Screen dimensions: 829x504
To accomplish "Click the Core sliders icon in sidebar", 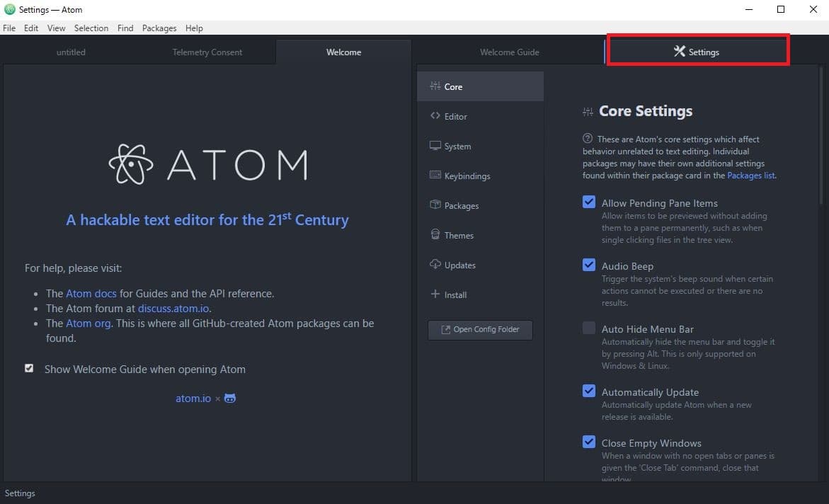I will (435, 86).
